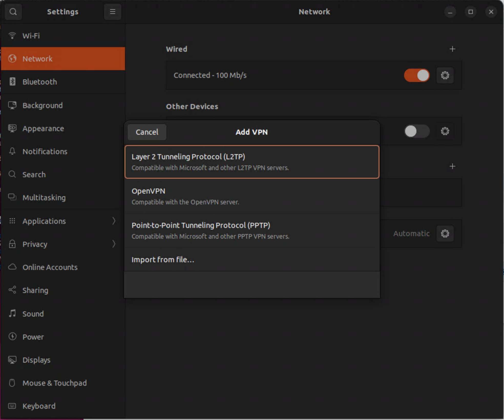Choose OpenVPN from Add VPN list
Image resolution: width=504 pixels, height=420 pixels.
[251, 196]
